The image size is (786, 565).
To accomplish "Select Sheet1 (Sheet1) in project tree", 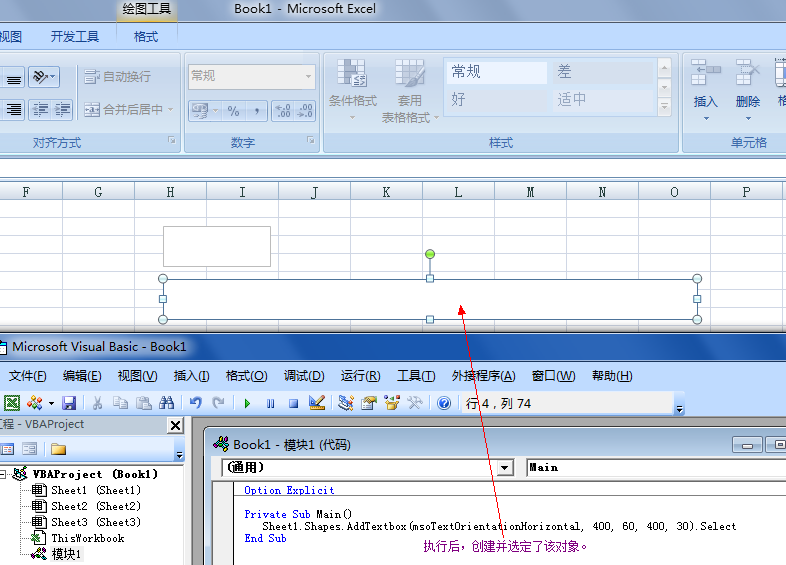I will (96, 490).
